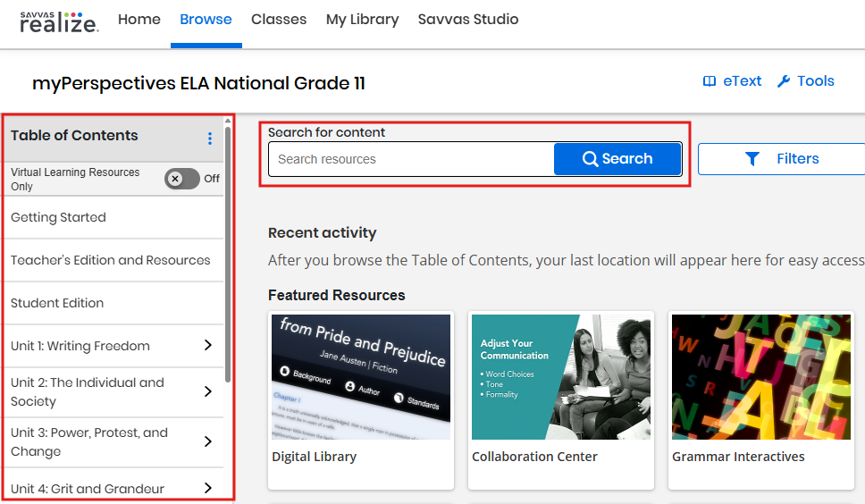The height and width of the screenshot is (504, 865).
Task: Go to the Home tab
Action: 139,20
